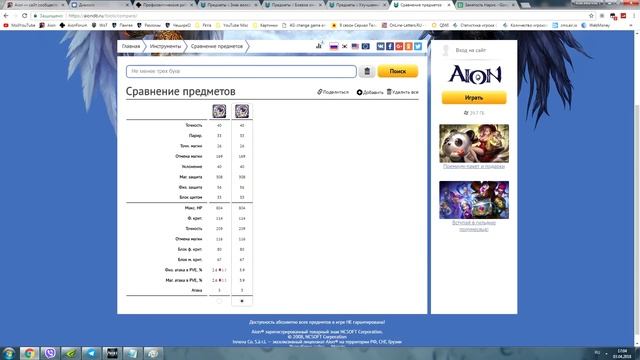Switch to the Сравнение предметов tab
Viewport: 640px width, 360px height.
pos(422,5)
